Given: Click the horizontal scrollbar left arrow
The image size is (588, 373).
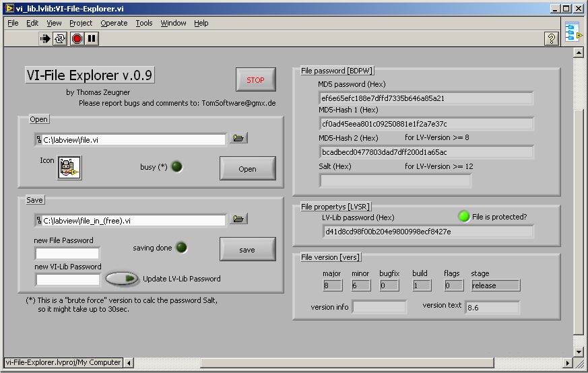Looking at the screenshot, I should (129, 363).
